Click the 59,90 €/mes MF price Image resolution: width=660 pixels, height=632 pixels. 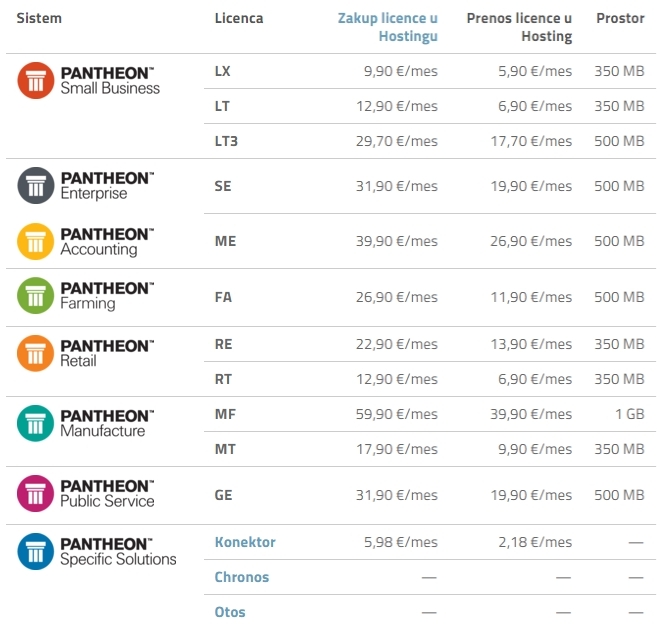click(397, 414)
